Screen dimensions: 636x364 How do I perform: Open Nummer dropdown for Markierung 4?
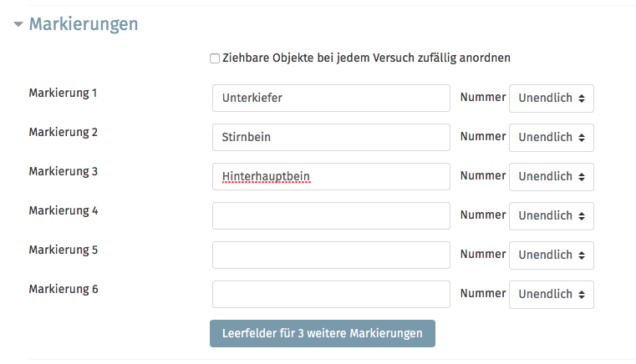pos(552,216)
